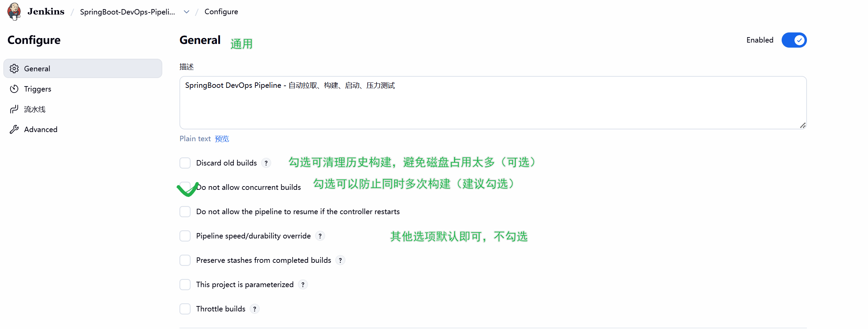The height and width of the screenshot is (329, 868).
Task: Click the General gear icon in sidebar
Action: pyautogui.click(x=14, y=69)
